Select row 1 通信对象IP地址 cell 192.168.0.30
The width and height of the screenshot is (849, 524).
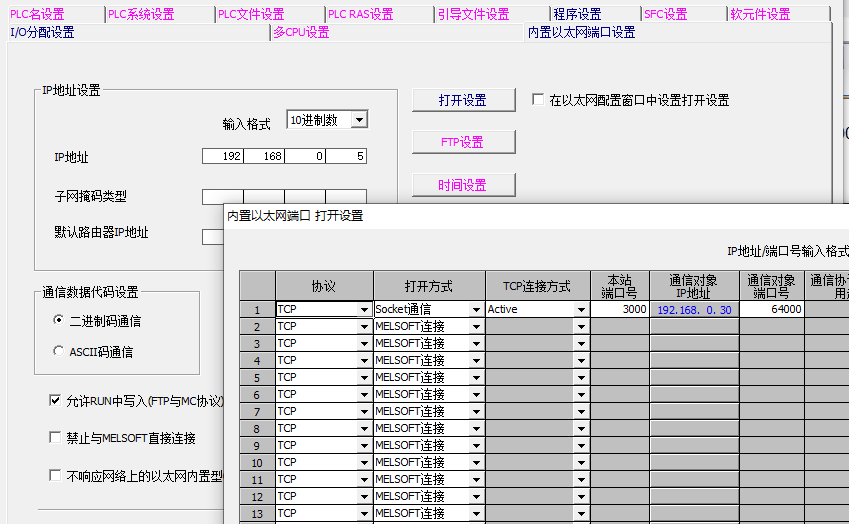694,310
